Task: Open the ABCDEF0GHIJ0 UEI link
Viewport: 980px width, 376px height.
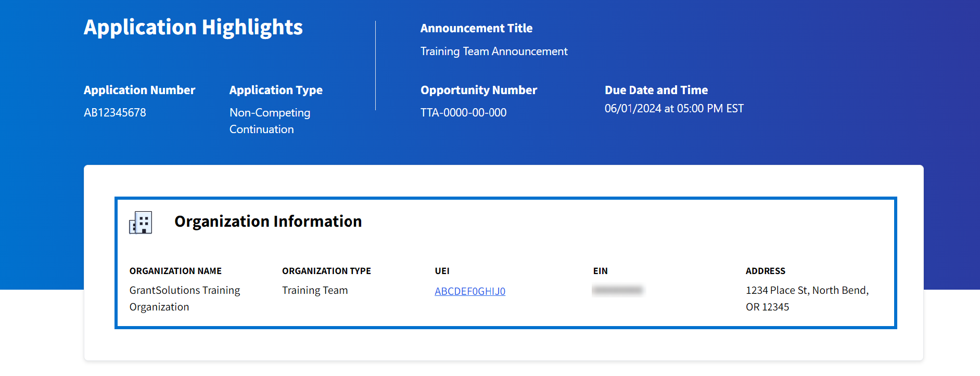Action: [x=469, y=291]
